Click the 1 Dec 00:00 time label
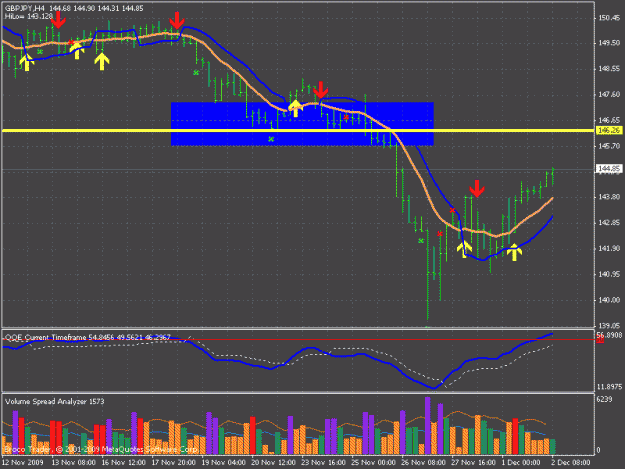Image resolution: width=625 pixels, height=469 pixels. tap(521, 463)
